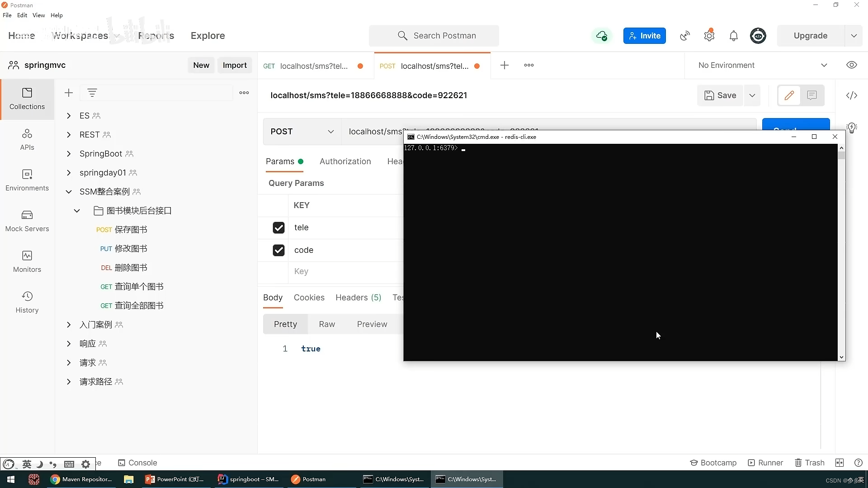Open the History panel
Image resolution: width=868 pixels, height=488 pixels.
pyautogui.click(x=27, y=302)
